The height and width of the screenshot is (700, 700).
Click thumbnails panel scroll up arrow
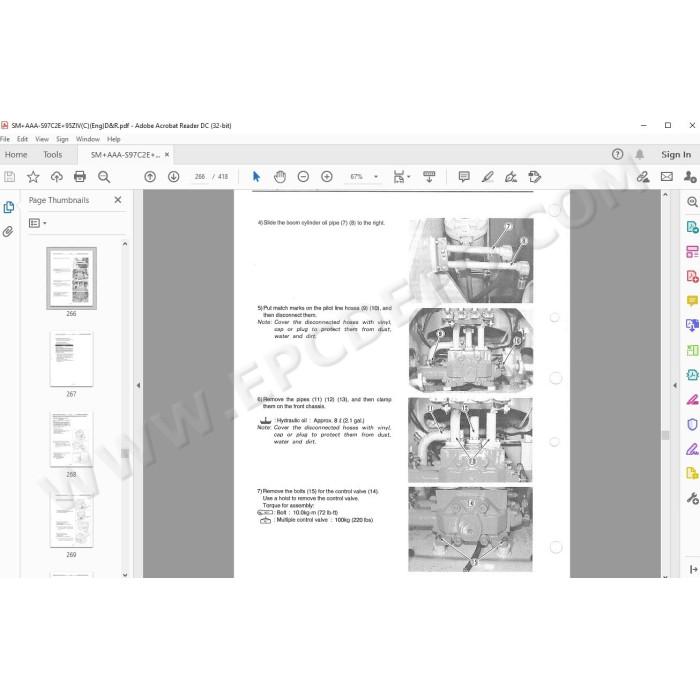coord(125,244)
